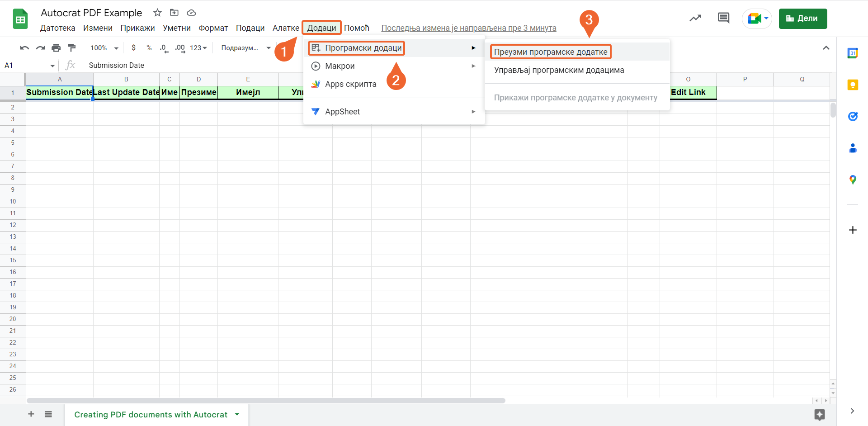Screen dimensions: 868x426
Task: Open the Google Sheets home icon
Action: click(x=20, y=19)
